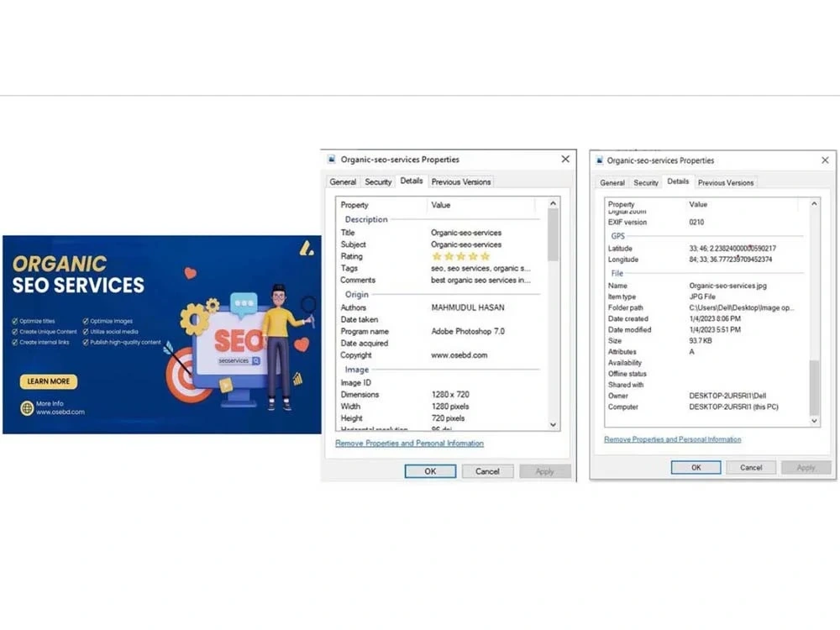Click the Organic SEO Services banner image
Image resolution: width=840 pixels, height=630 pixels.
(162, 334)
